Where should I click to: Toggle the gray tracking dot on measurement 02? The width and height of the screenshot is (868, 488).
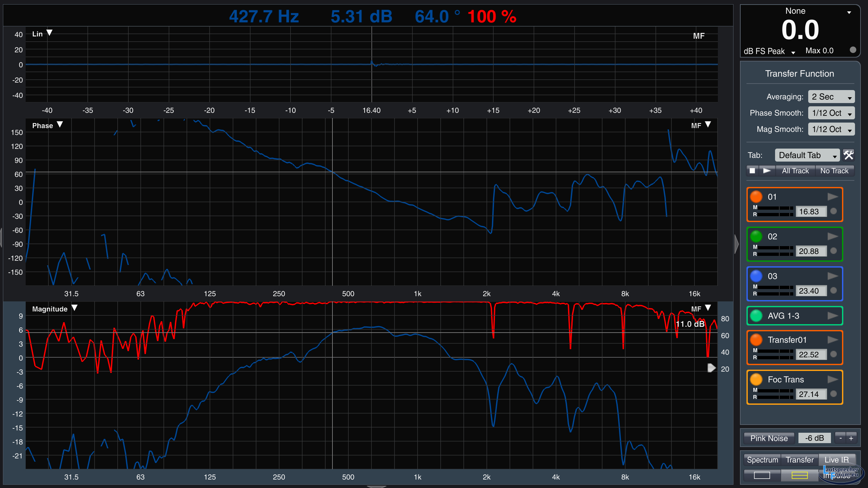[x=834, y=251]
